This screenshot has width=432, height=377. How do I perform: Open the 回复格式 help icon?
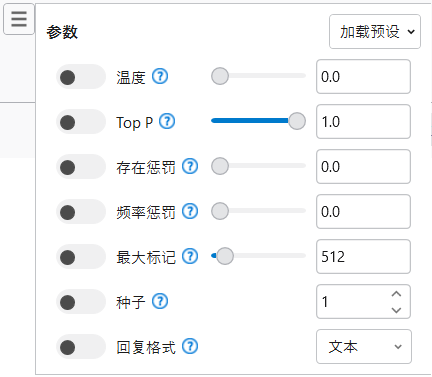tap(190, 346)
